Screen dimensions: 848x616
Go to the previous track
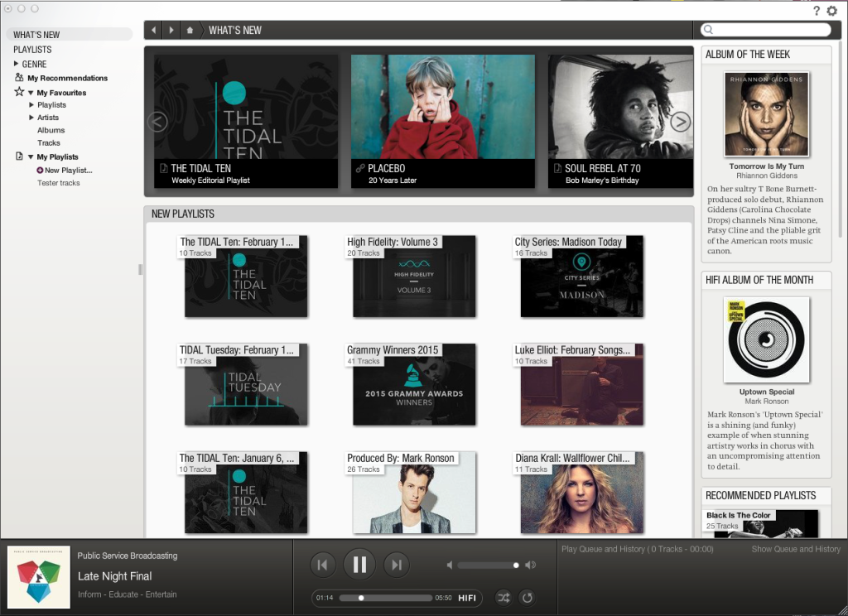tap(322, 565)
